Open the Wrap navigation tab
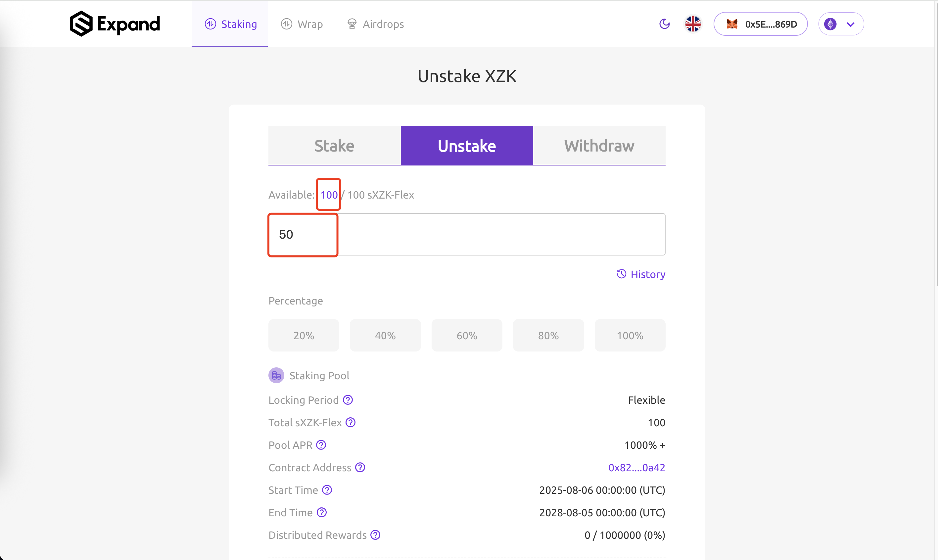 coord(302,24)
